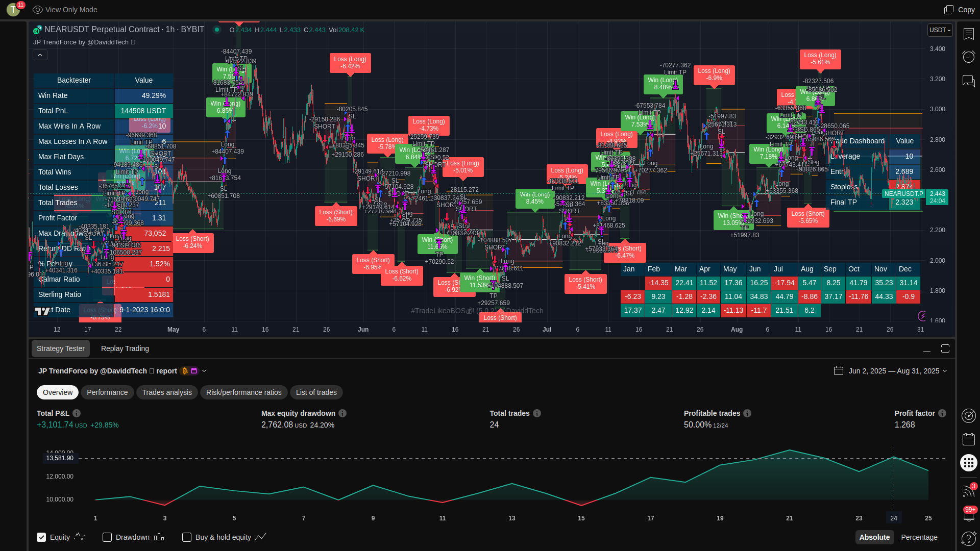Show info tooltip for Profitable trades
The image size is (980, 551).
click(x=747, y=413)
